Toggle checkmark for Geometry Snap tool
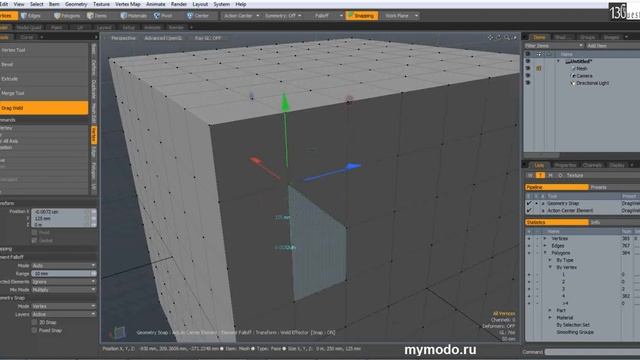Screen dimensions: 640x360 (x=529, y=203)
